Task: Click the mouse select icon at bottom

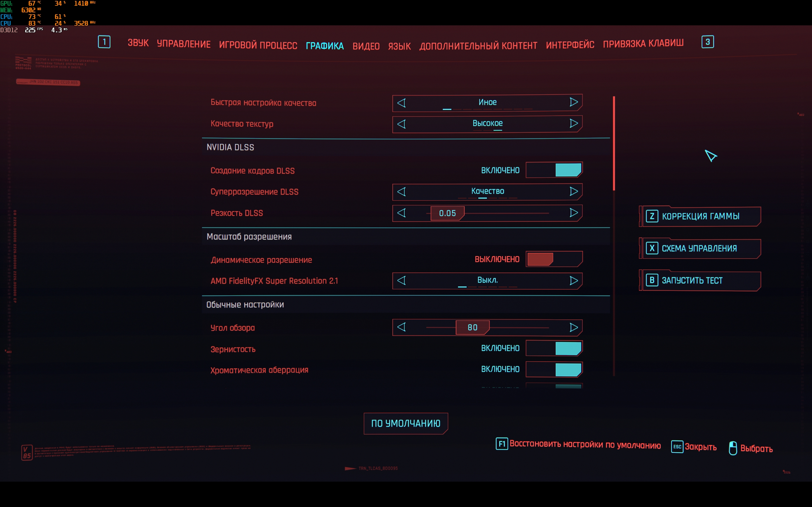Action: (733, 448)
